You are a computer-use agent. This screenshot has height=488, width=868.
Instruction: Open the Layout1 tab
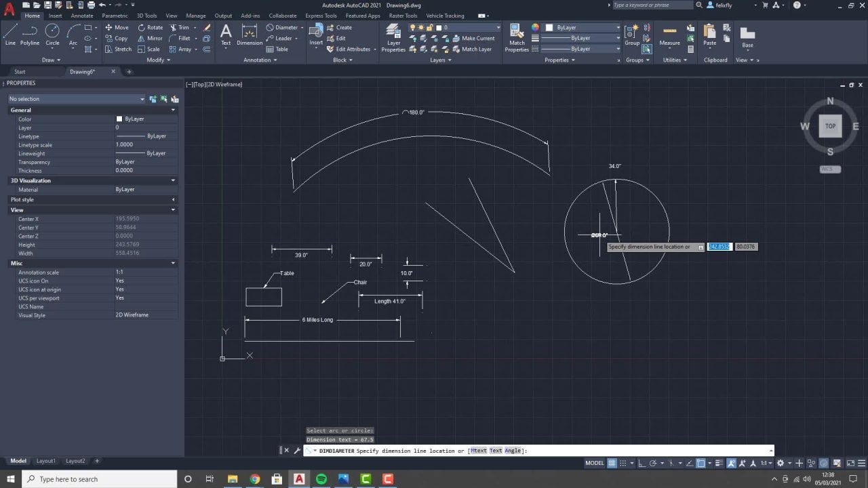[45, 461]
